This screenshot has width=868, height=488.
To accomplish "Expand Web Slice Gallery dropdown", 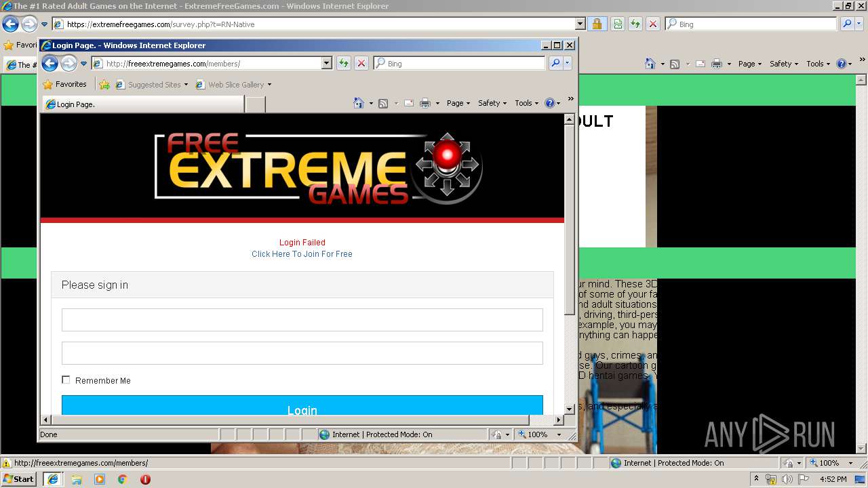I will [269, 85].
